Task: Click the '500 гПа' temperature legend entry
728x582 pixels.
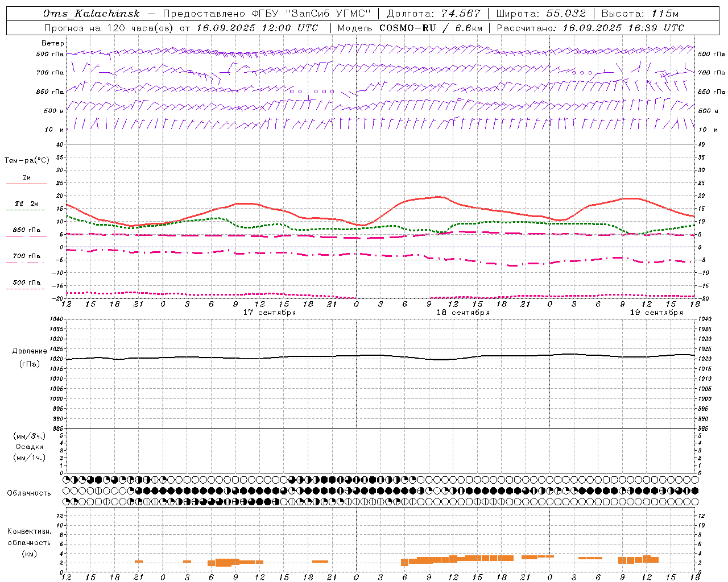Action: (27, 282)
